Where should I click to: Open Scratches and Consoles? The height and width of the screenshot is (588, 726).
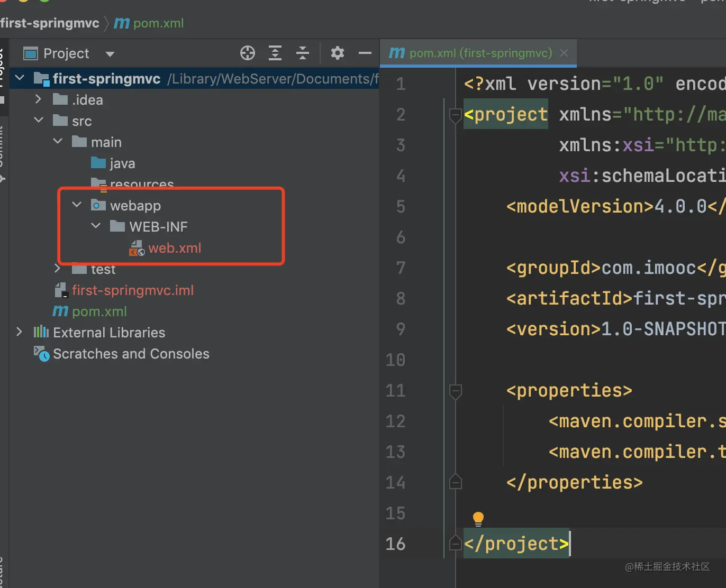coord(131,354)
